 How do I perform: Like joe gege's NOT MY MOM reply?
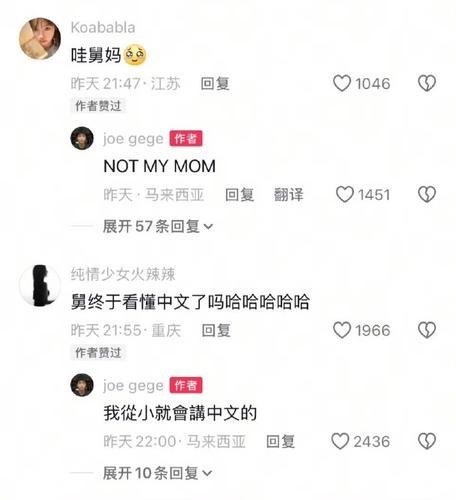[x=344, y=194]
